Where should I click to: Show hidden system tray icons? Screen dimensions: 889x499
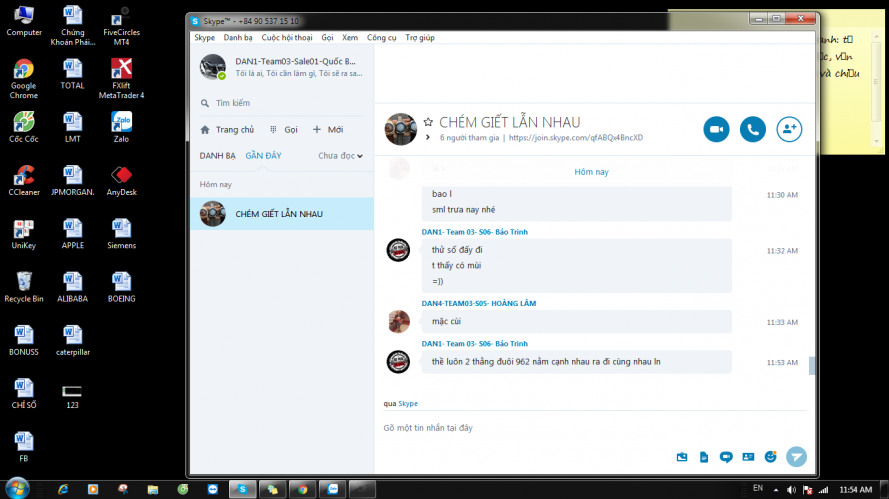776,490
